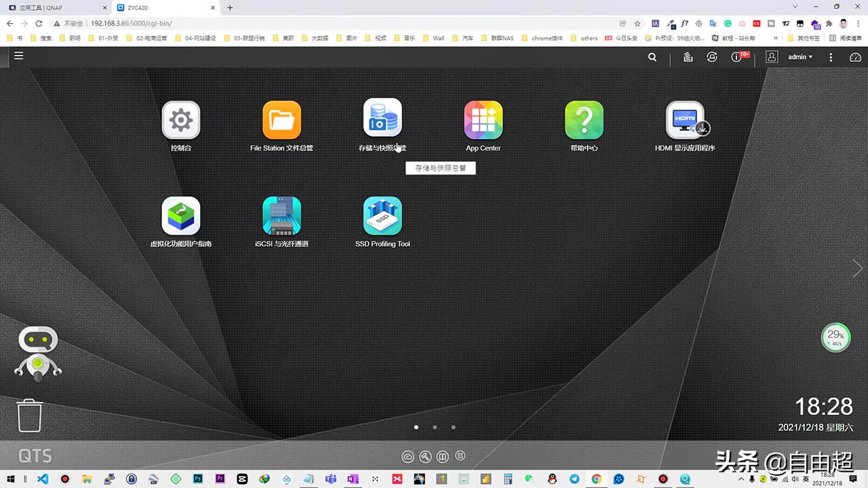
Task: Open the more options three-dot menu beside admin
Action: [830, 57]
